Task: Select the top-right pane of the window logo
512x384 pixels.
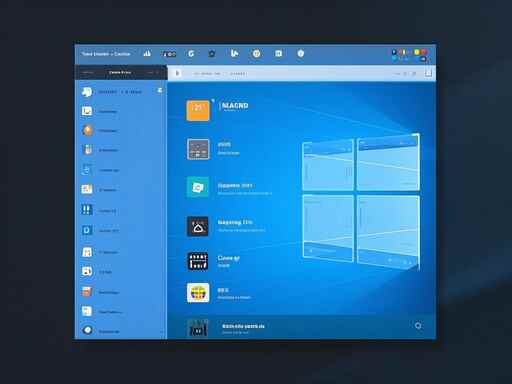Action: click(x=388, y=162)
